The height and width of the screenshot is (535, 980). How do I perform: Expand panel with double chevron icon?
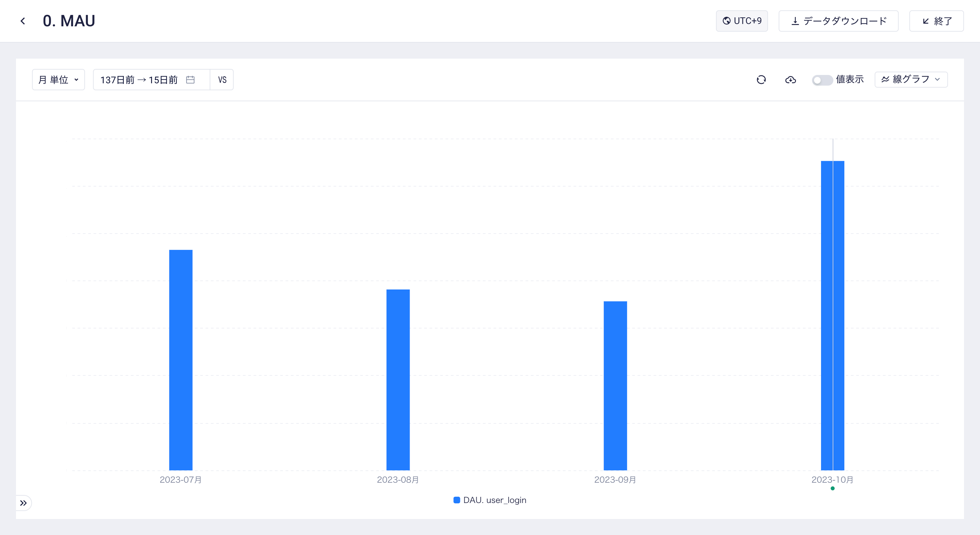[x=23, y=503]
